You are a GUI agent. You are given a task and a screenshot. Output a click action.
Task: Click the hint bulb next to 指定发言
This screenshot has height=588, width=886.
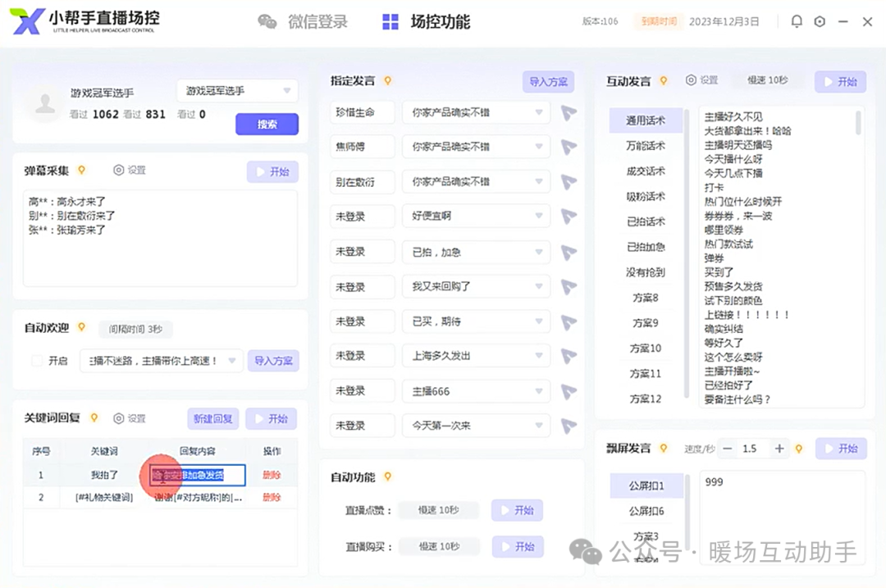tap(388, 80)
